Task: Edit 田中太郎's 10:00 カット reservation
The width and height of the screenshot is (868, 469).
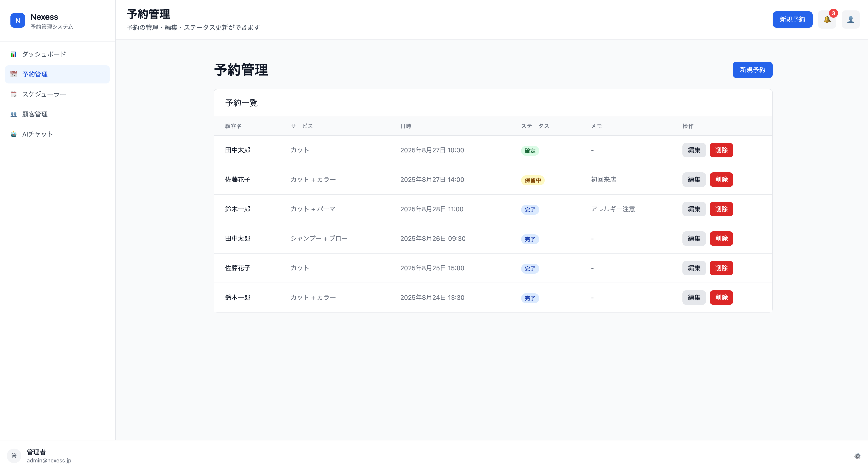Action: pos(694,150)
